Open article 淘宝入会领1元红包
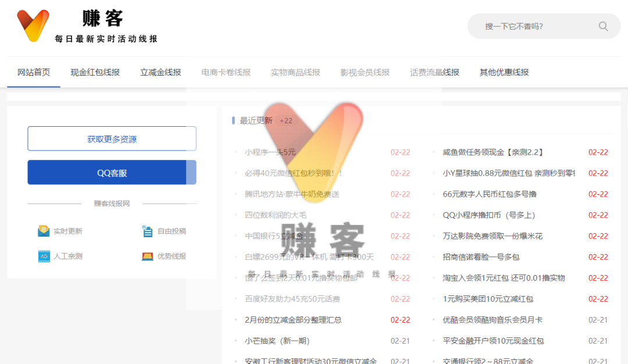Image resolution: width=628 pixels, height=364 pixels. pyautogui.click(x=504, y=278)
